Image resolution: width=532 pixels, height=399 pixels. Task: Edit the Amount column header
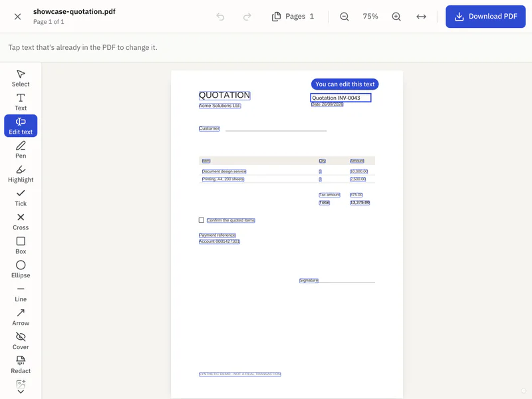pyautogui.click(x=357, y=161)
